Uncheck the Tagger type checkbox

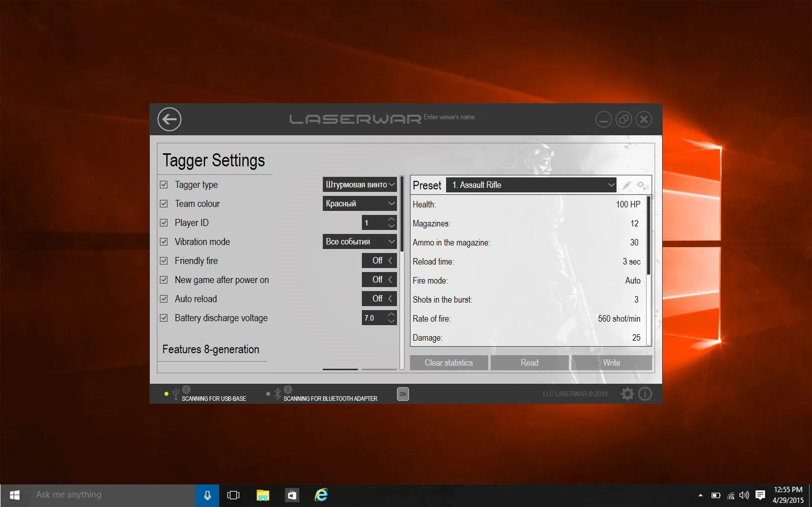(164, 185)
